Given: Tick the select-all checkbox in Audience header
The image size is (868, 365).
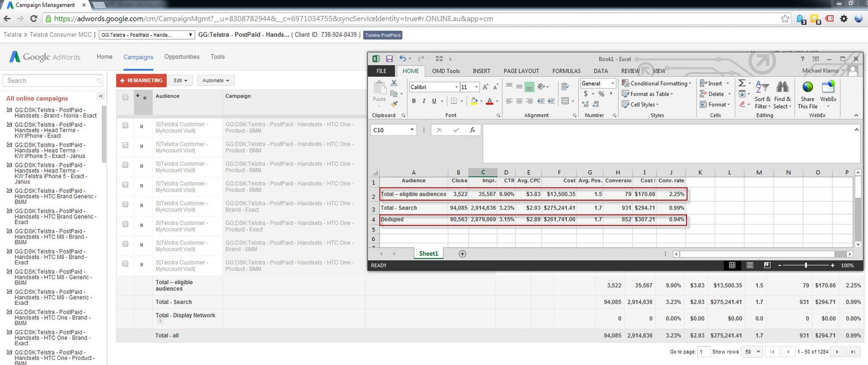Looking at the screenshot, I should pos(125,97).
